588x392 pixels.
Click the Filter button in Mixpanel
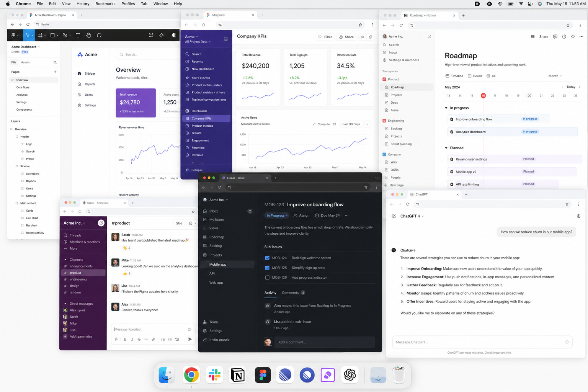325,37
